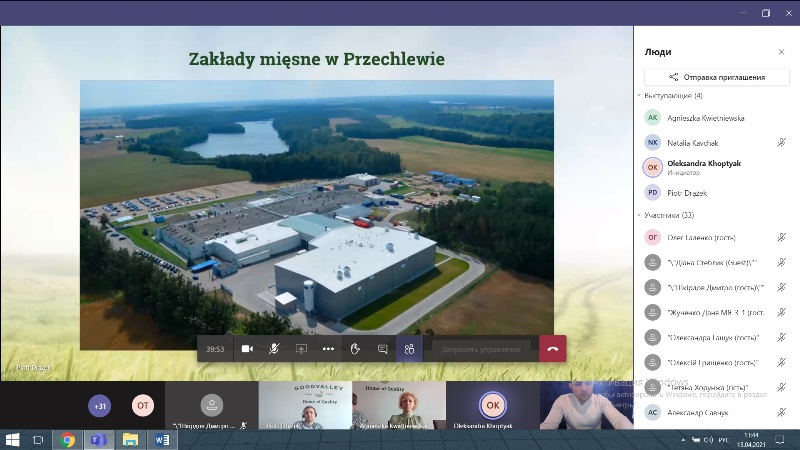This screenshot has height=450, width=800.
Task: Open more actions ellipsis menu
Action: point(328,349)
